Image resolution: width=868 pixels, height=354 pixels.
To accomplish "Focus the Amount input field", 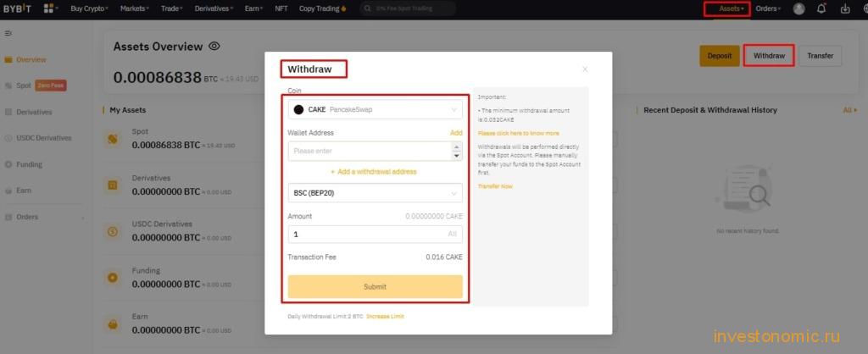I will (376, 235).
